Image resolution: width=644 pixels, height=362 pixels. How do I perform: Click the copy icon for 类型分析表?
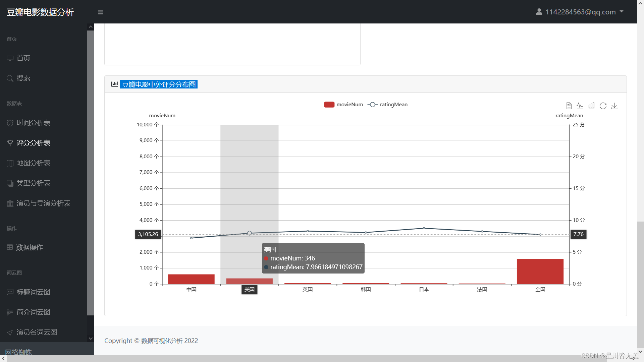pos(10,183)
